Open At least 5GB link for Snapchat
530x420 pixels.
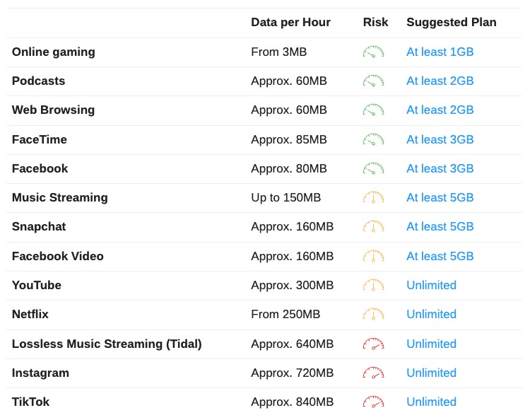(440, 226)
